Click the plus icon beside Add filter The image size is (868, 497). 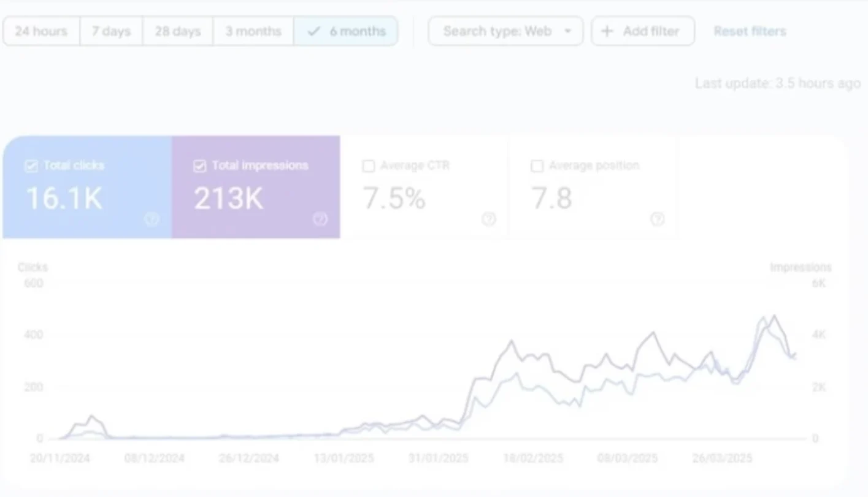pos(607,31)
